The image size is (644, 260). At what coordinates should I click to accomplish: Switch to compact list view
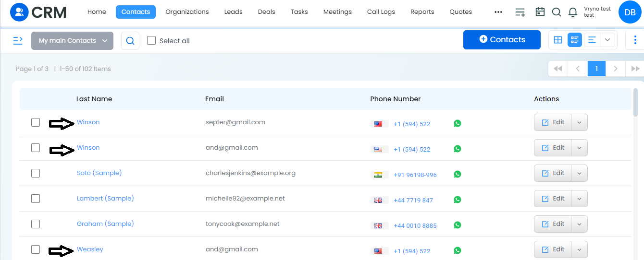coord(592,40)
